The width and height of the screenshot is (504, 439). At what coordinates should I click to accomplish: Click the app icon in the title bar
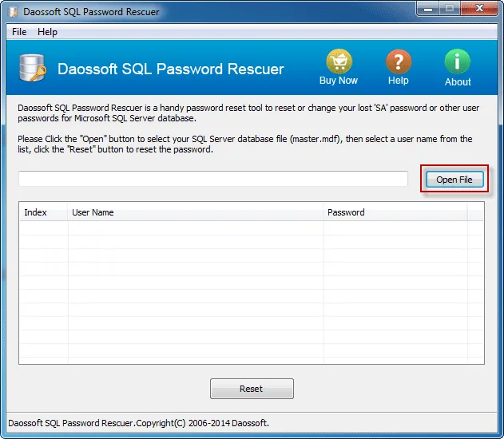click(x=13, y=12)
